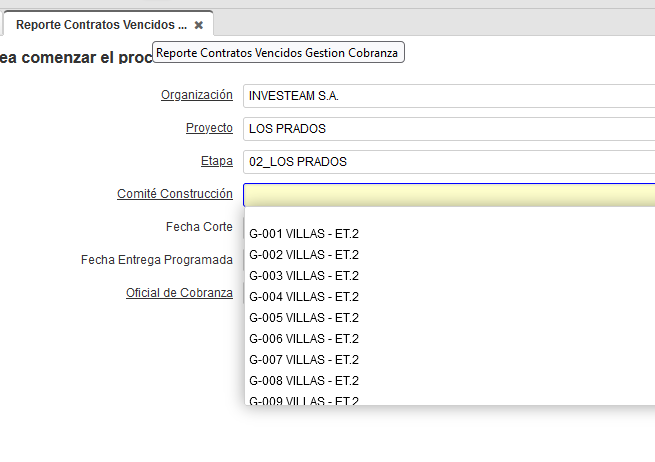The image size is (655, 462).
Task: Click the INVESTEAM S.A. organization field
Action: tap(448, 96)
